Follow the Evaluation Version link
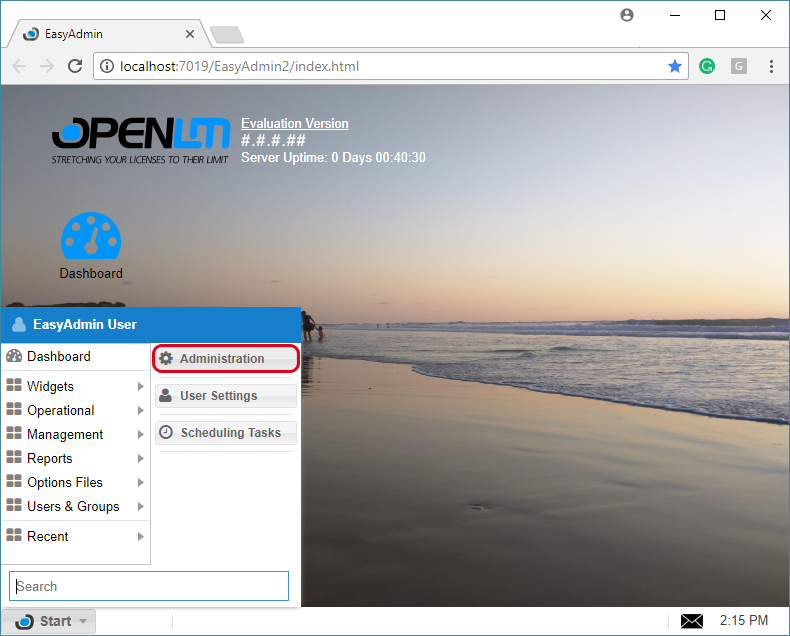Screen dimensions: 790x636 (x=295, y=123)
